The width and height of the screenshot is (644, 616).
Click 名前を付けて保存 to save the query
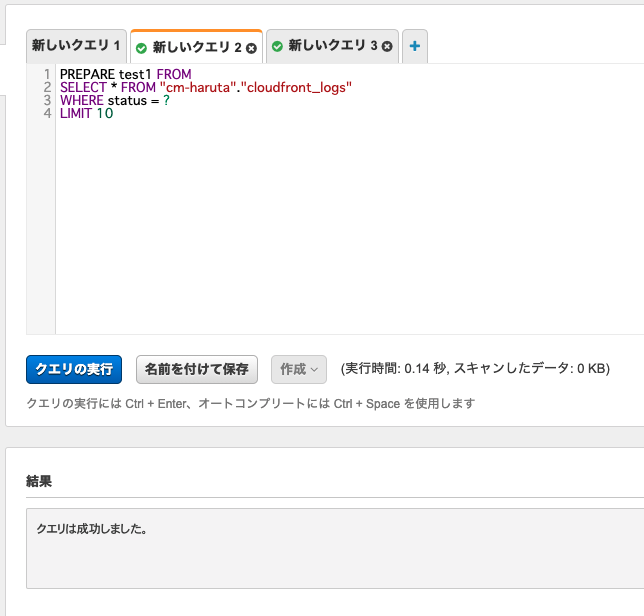click(197, 370)
